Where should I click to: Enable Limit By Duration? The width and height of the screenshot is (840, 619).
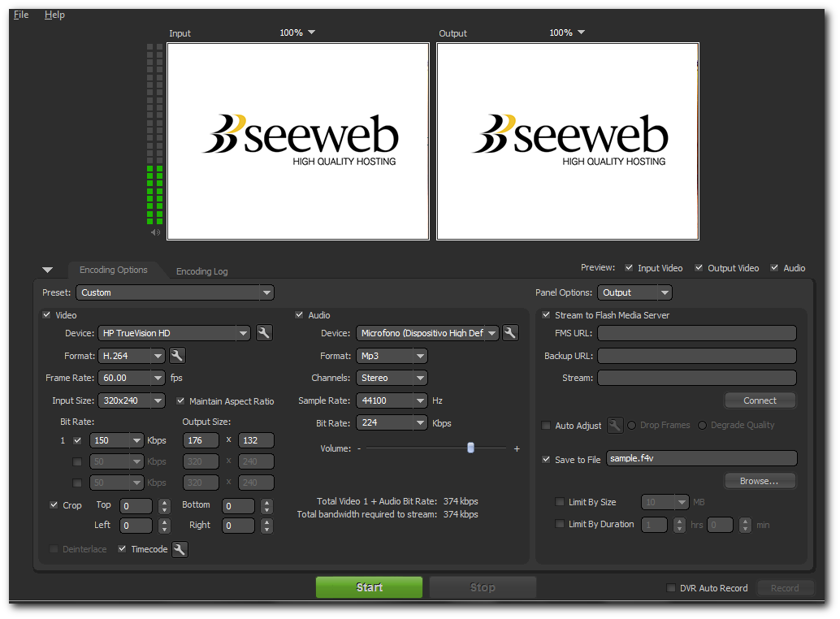pos(560,524)
